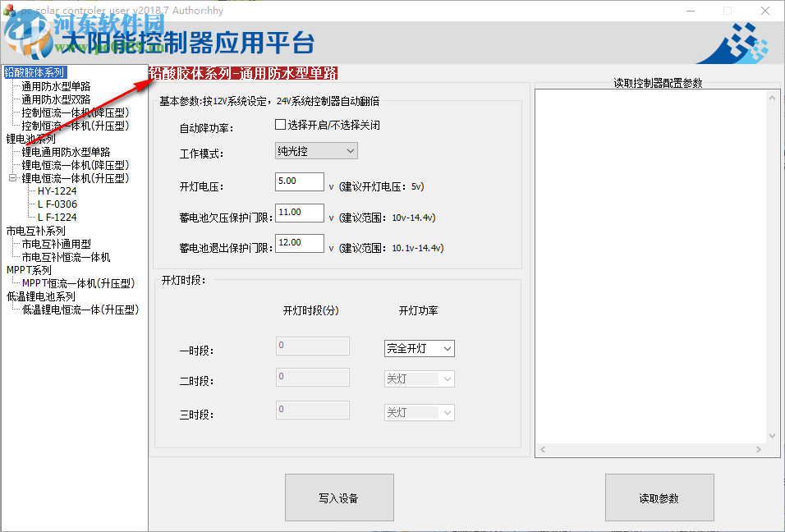Select 锂电恒流一体机(降压型) item

(x=75, y=165)
